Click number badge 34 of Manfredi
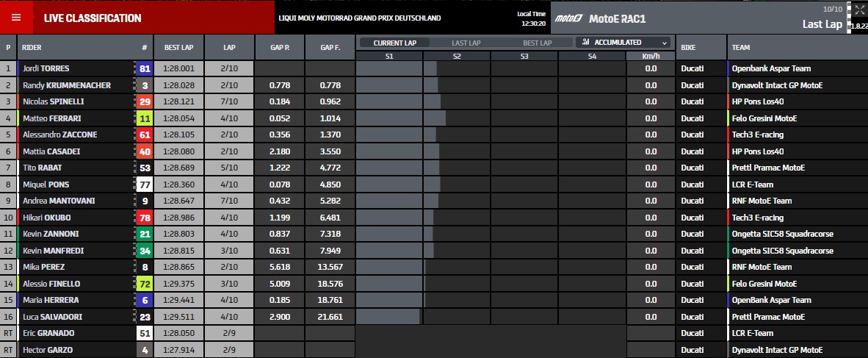The image size is (868, 358). tap(145, 251)
